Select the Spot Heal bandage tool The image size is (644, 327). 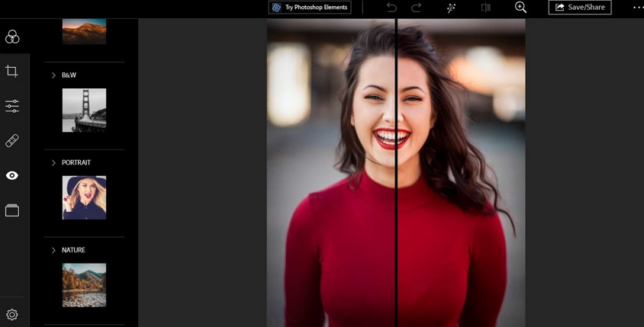[12, 141]
